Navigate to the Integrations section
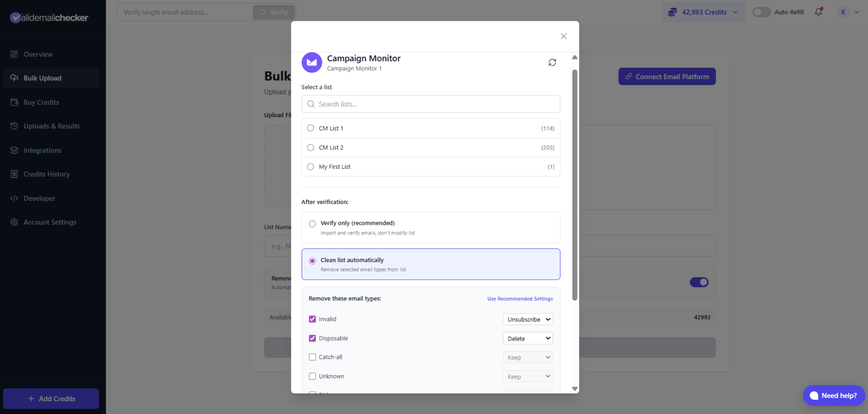Screen dimensions: 868x414 (x=42, y=150)
